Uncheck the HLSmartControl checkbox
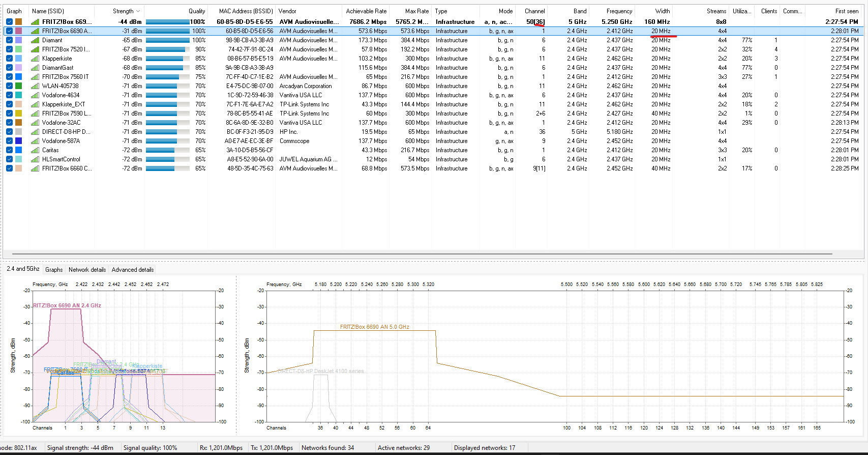Image resolution: width=868 pixels, height=455 pixels. (x=10, y=159)
